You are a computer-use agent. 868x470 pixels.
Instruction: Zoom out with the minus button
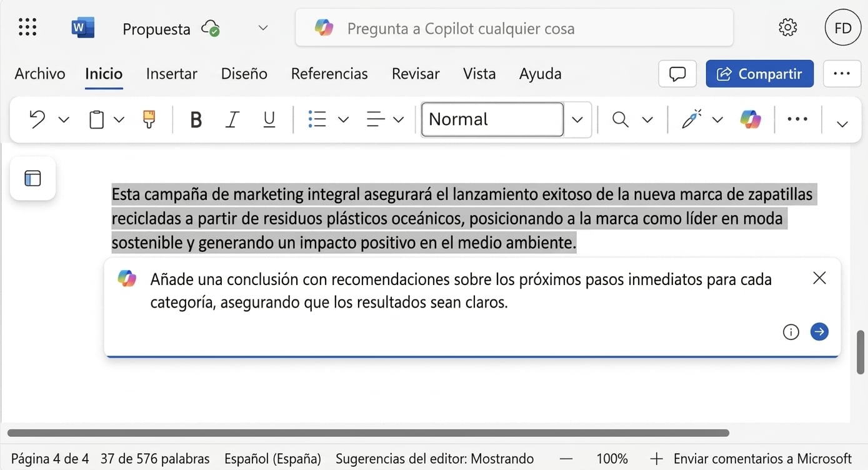tap(566, 459)
